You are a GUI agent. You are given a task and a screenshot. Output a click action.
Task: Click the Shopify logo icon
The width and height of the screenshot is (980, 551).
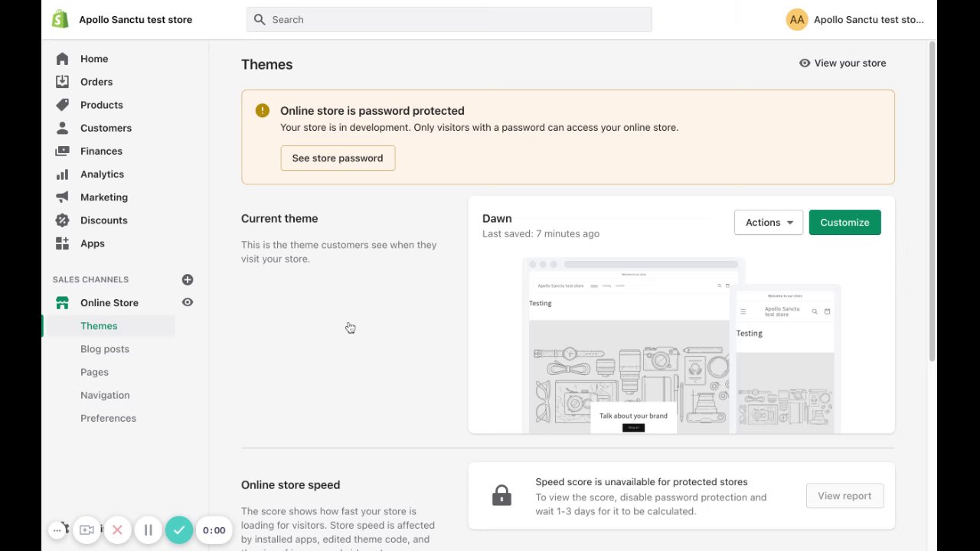(x=60, y=19)
